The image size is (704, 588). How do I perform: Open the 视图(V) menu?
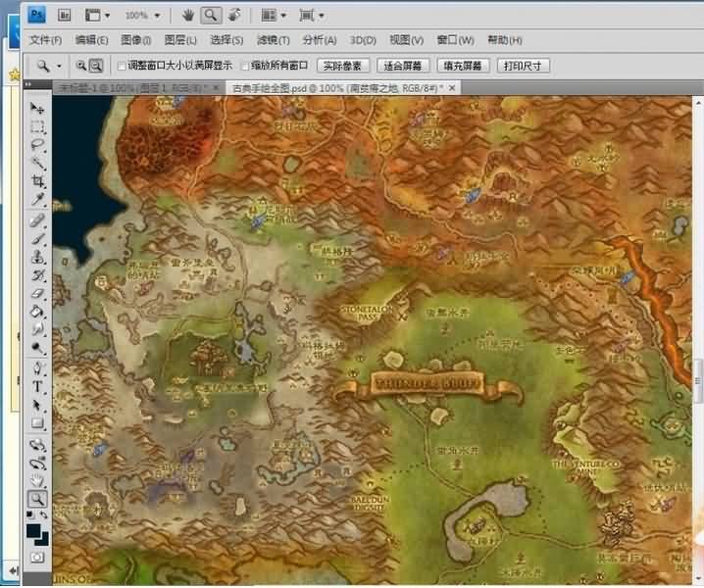406,40
